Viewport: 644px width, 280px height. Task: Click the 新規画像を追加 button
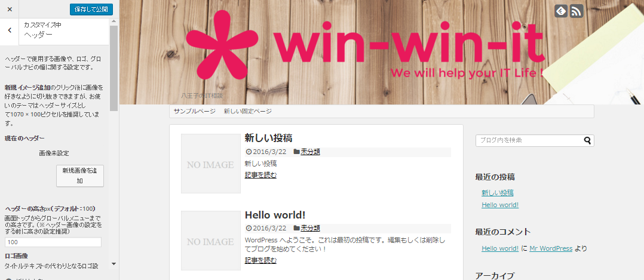79,176
